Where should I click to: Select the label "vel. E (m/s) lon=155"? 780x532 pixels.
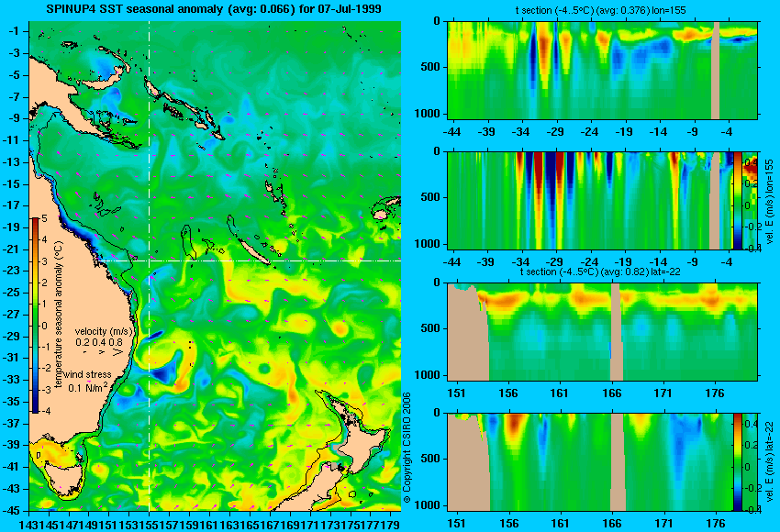pyautogui.click(x=770, y=202)
